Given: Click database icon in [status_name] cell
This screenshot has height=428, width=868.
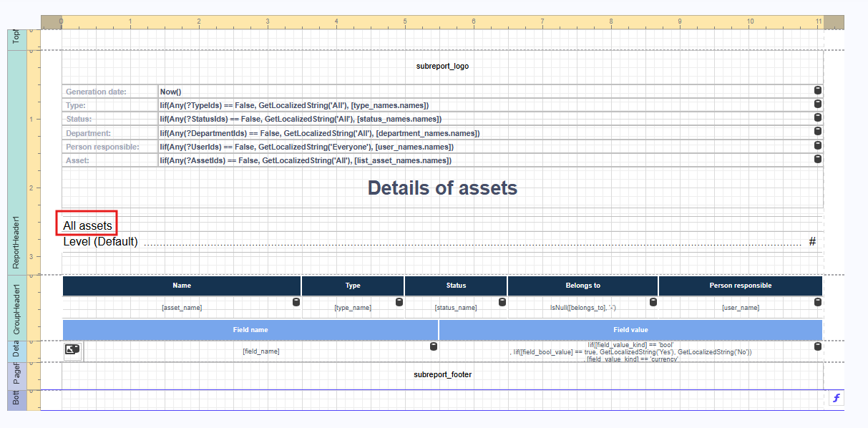Looking at the screenshot, I should pos(502,303).
